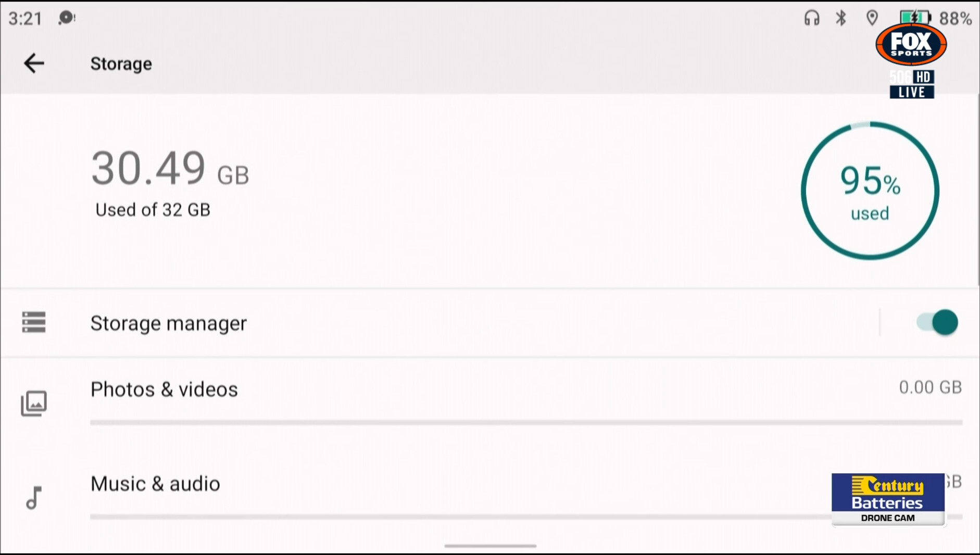Click the 95% used storage circle
The height and width of the screenshot is (555, 980).
click(870, 191)
